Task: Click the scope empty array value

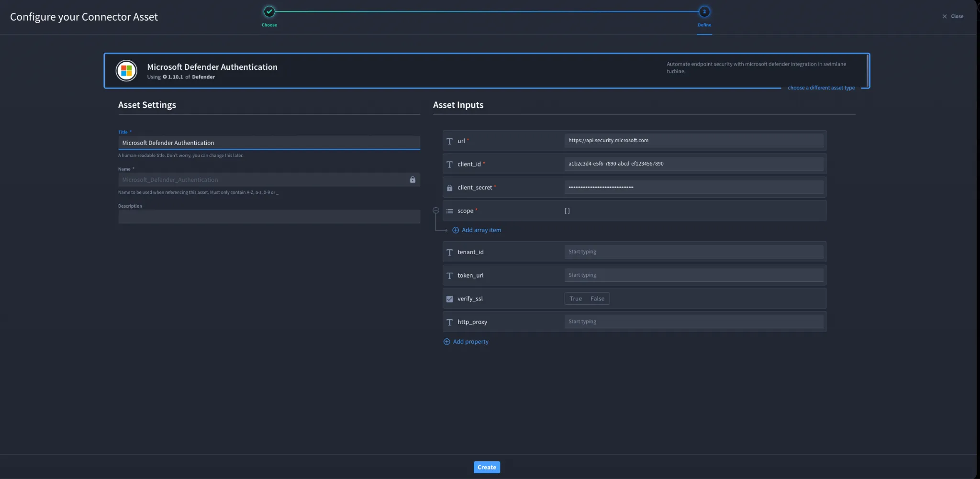Action: (567, 211)
